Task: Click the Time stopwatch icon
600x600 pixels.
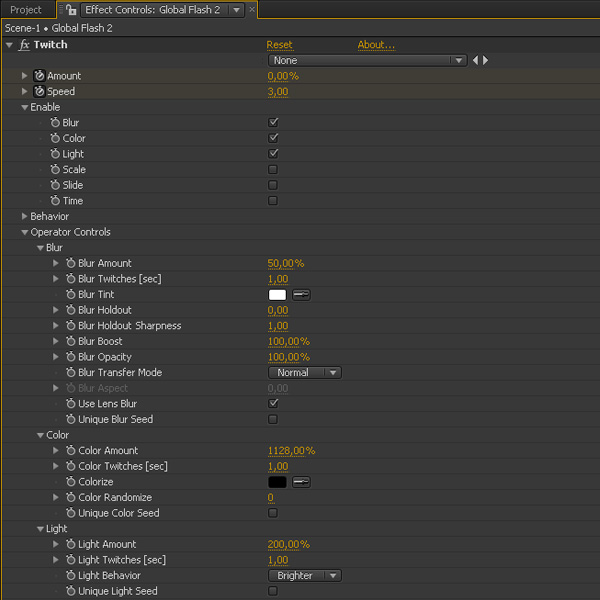Action: [55, 201]
